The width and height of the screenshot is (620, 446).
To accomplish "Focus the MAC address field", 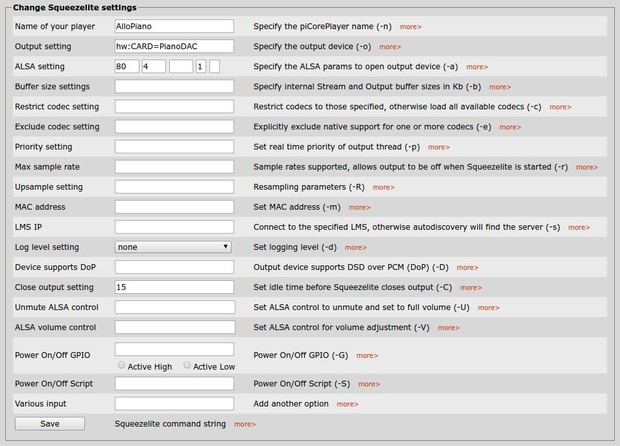I will [174, 207].
